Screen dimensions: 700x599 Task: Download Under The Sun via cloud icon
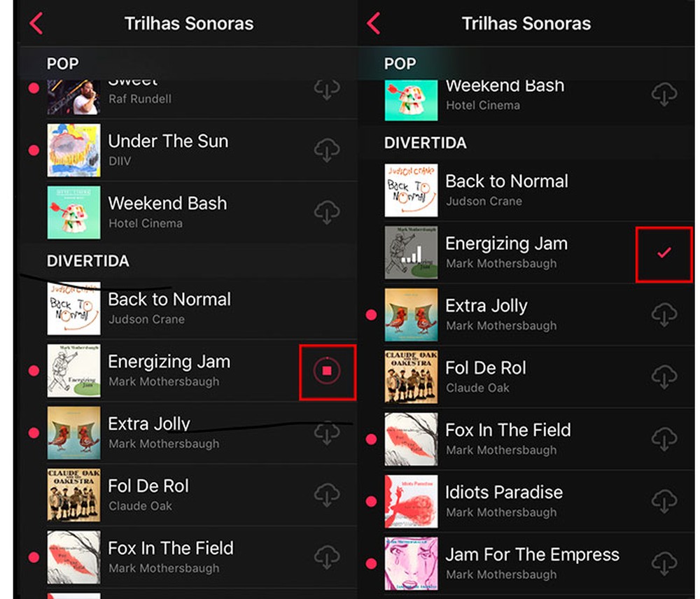[327, 150]
